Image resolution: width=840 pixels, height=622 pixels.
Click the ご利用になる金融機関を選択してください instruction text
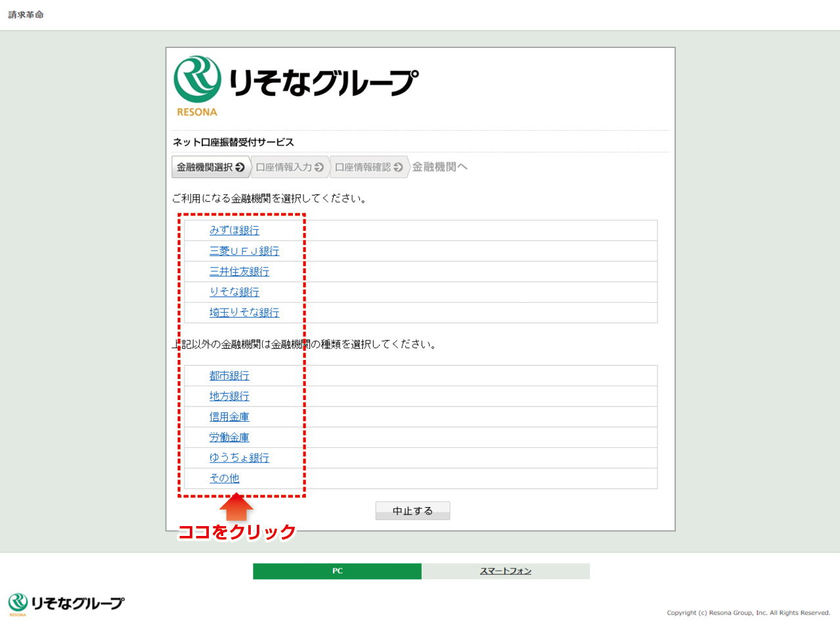point(269,198)
